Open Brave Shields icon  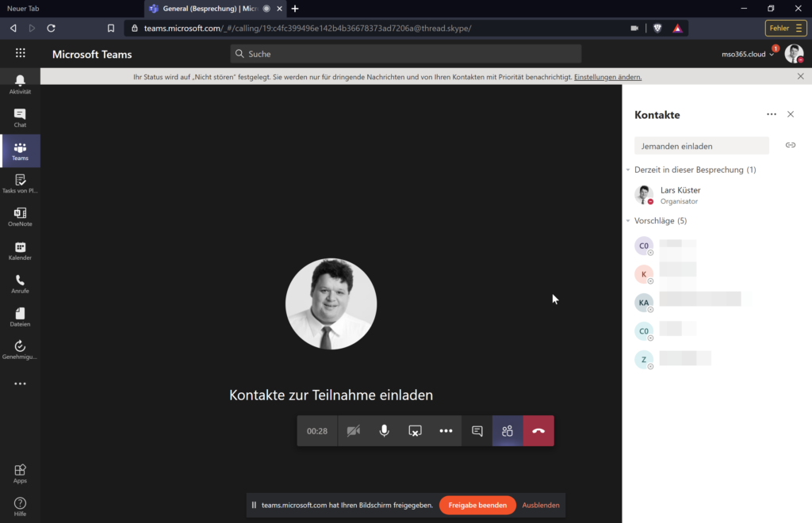pyautogui.click(x=657, y=29)
